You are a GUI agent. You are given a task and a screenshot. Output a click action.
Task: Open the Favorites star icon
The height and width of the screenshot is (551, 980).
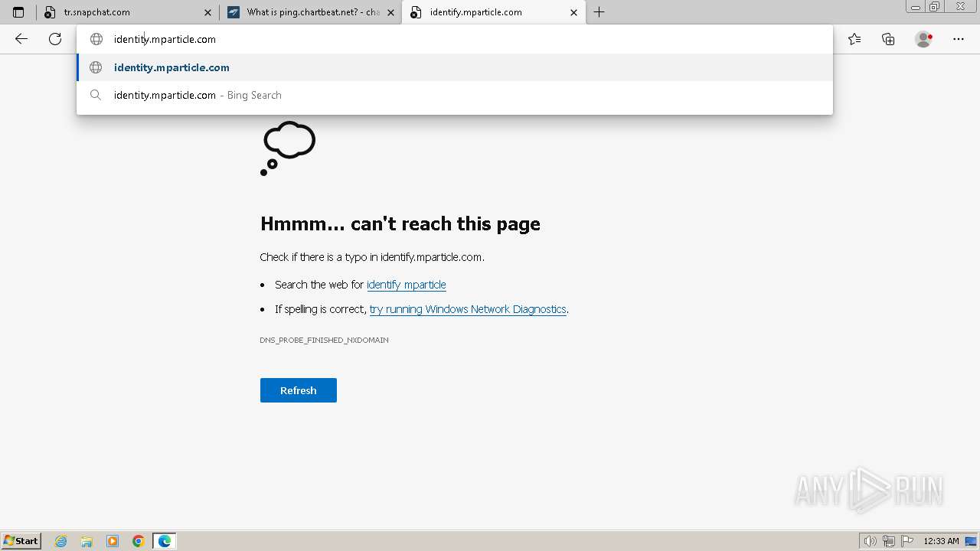pyautogui.click(x=854, y=39)
